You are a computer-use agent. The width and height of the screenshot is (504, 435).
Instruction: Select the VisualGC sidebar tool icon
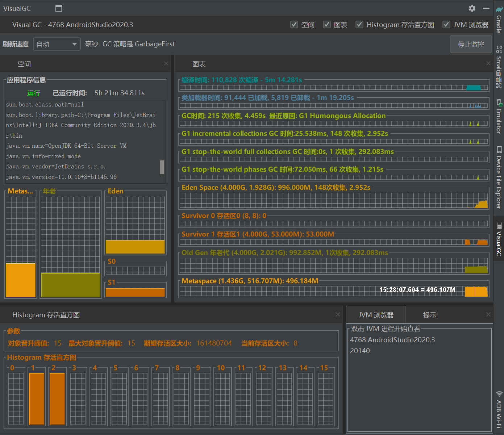coord(499,225)
